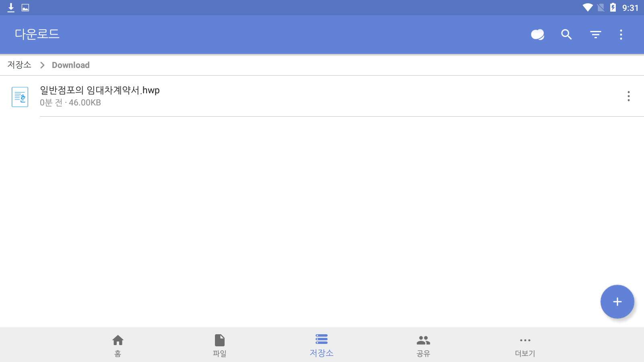
Task: Select the 저장소 bottom tab
Action: [x=322, y=346]
